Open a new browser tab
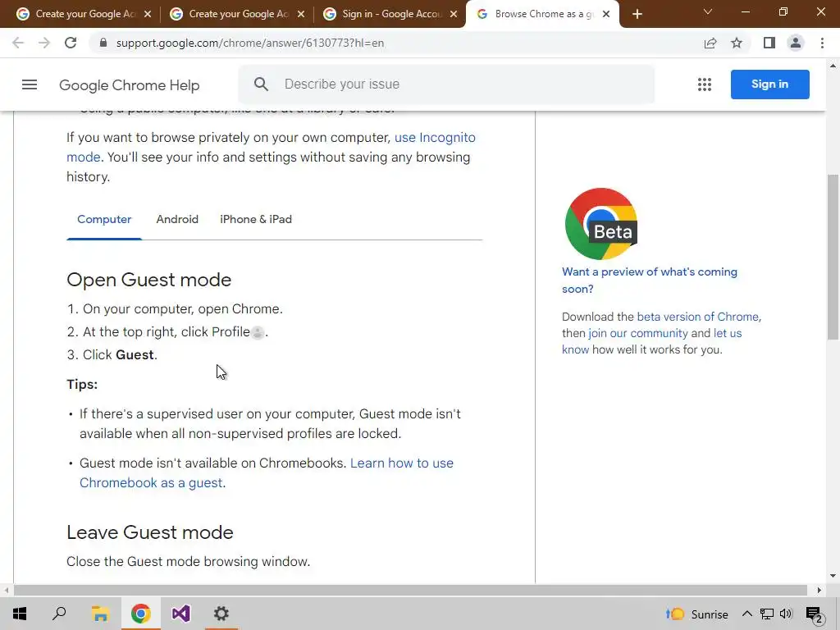The image size is (840, 630). [x=637, y=14]
